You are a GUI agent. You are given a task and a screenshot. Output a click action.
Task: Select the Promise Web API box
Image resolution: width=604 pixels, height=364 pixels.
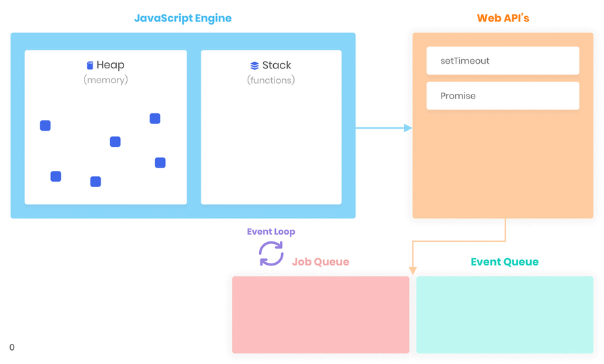[503, 96]
